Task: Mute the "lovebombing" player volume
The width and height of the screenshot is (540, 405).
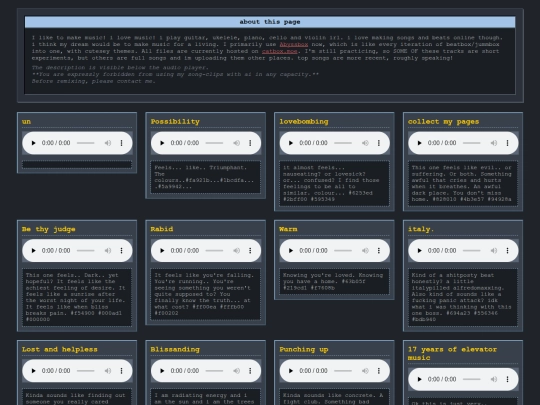Action: pos(365,143)
